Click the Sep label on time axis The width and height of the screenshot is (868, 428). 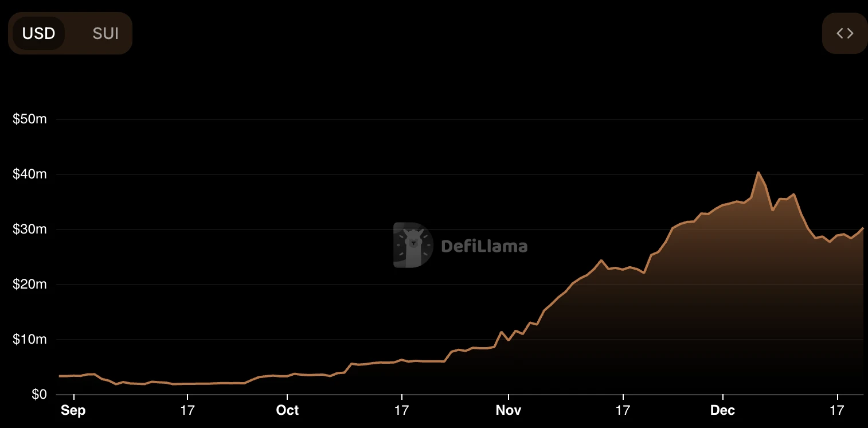pos(73,410)
